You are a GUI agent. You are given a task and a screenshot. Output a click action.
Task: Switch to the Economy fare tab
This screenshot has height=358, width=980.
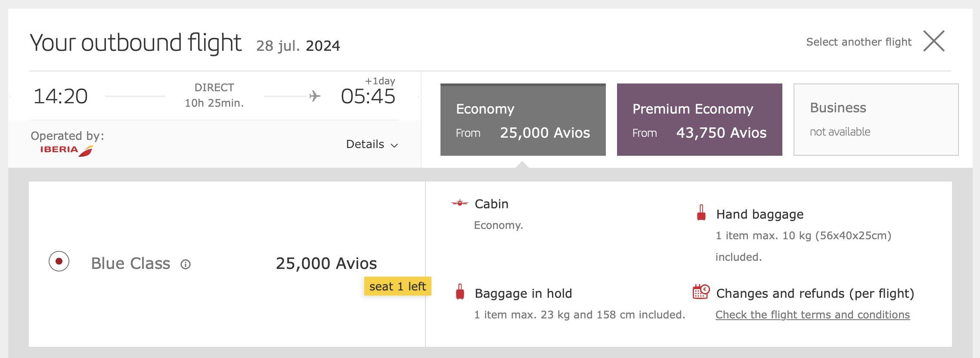tap(523, 120)
